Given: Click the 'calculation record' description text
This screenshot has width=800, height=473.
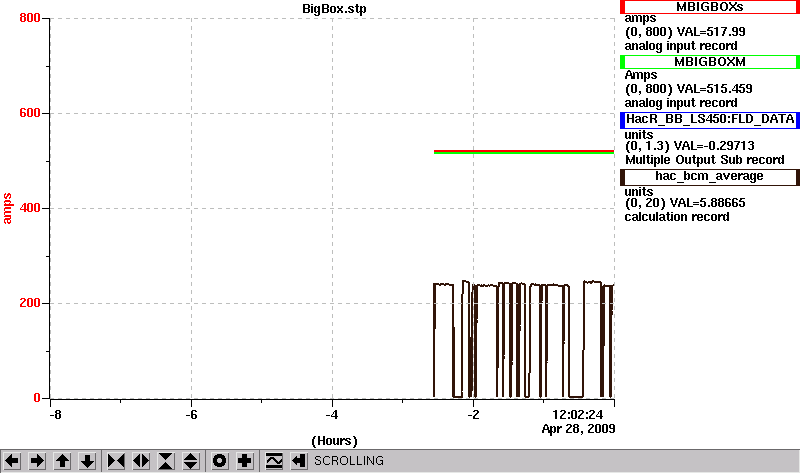Looking at the screenshot, I should coord(677,217).
